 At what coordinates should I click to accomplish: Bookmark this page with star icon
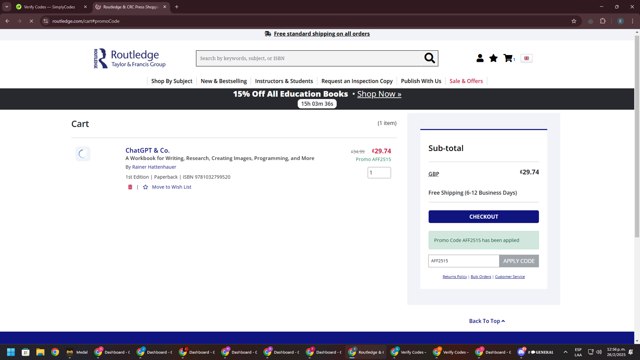(574, 21)
